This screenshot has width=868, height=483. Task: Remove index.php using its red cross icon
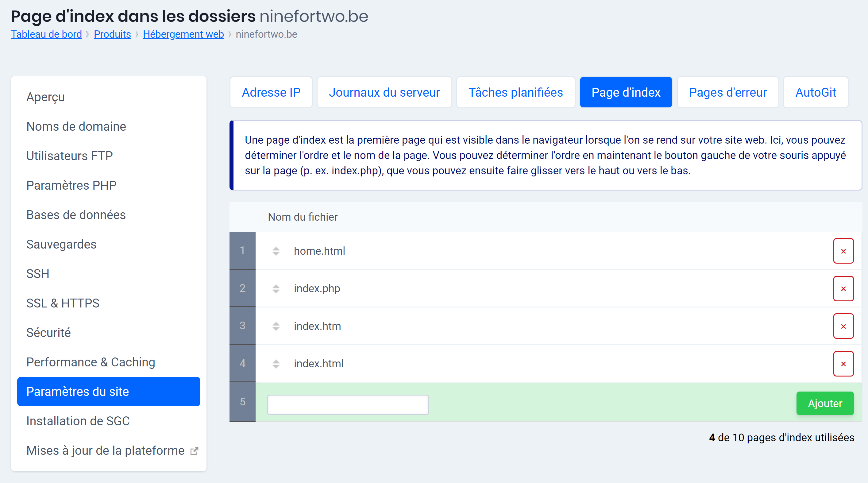(x=843, y=288)
